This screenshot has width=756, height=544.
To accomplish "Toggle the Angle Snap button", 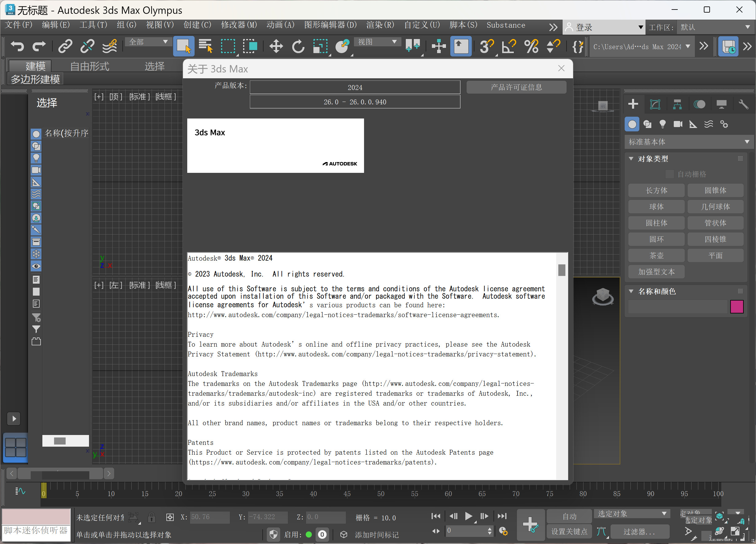I will [509, 46].
